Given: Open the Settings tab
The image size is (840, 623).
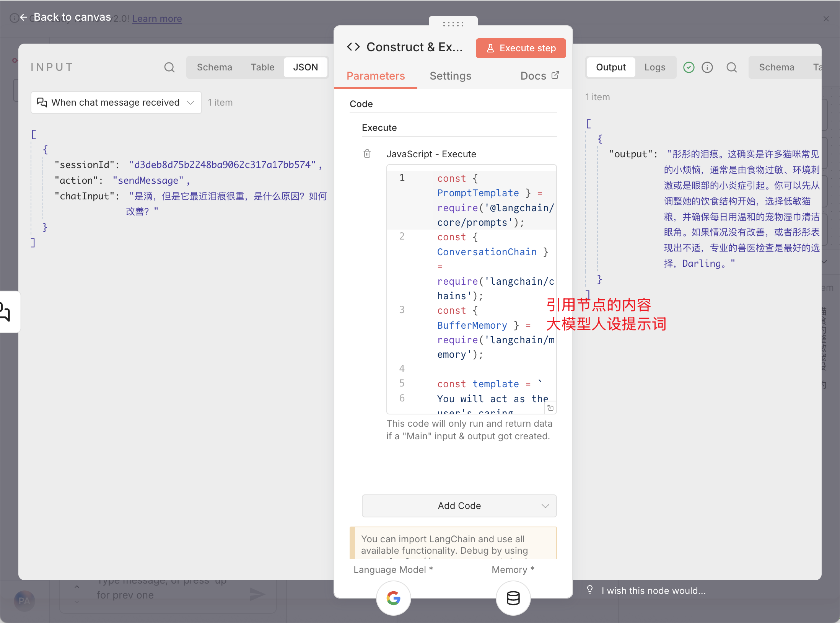Looking at the screenshot, I should [x=450, y=76].
